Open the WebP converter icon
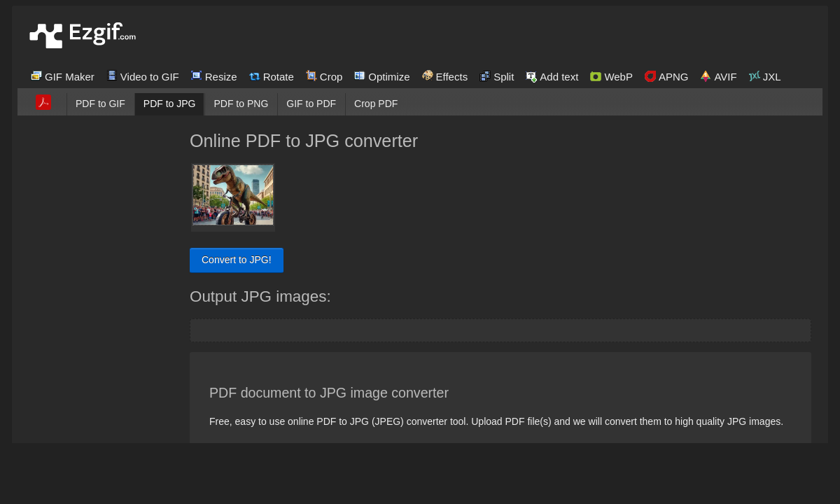Screen dimensions: 840x504 pyautogui.click(x=595, y=76)
